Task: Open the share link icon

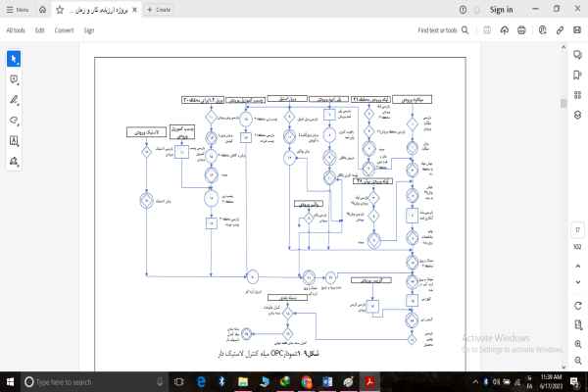Action: click(x=559, y=30)
